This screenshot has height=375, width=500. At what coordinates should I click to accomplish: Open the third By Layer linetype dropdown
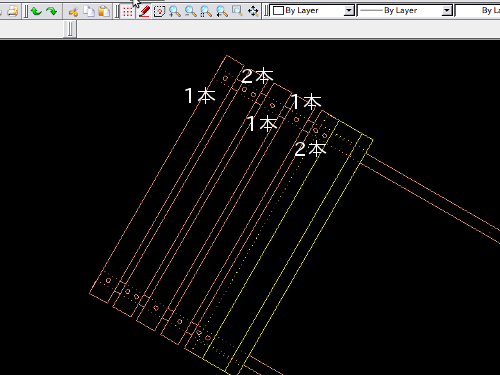click(478, 11)
